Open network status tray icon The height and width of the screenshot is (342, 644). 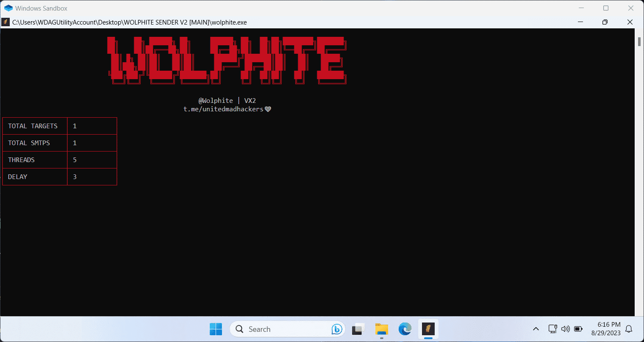pyautogui.click(x=552, y=329)
